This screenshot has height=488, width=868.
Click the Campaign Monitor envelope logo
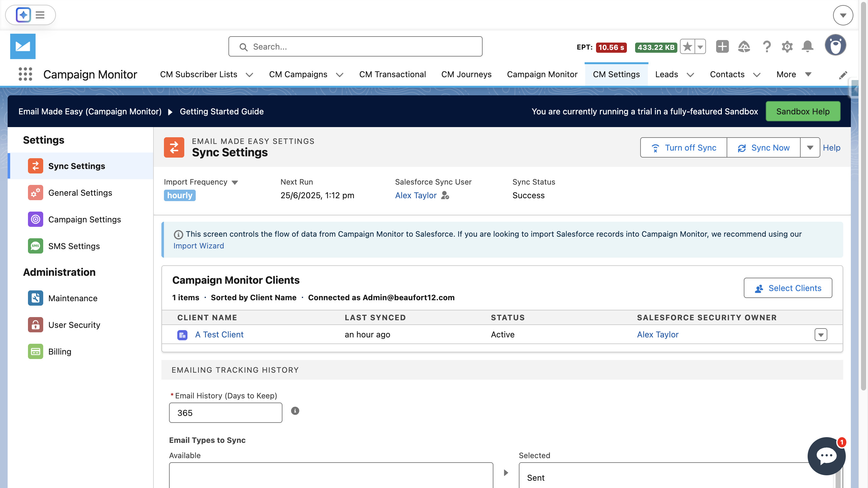(x=23, y=46)
